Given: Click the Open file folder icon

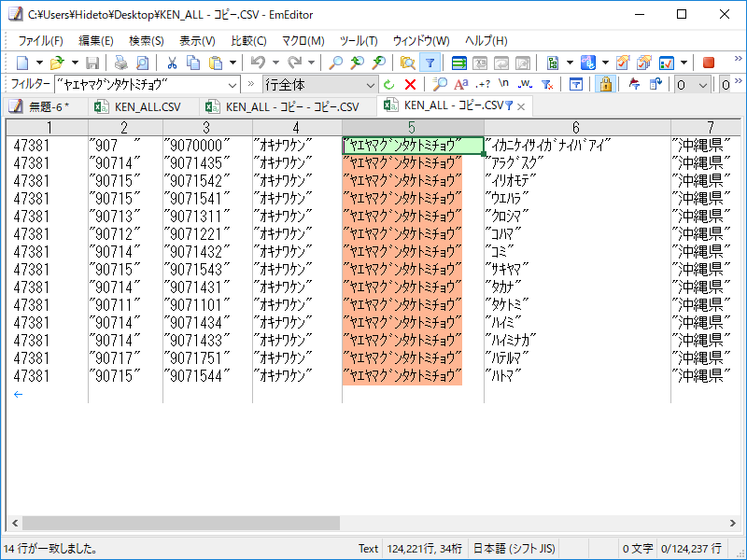Looking at the screenshot, I should 57,63.
